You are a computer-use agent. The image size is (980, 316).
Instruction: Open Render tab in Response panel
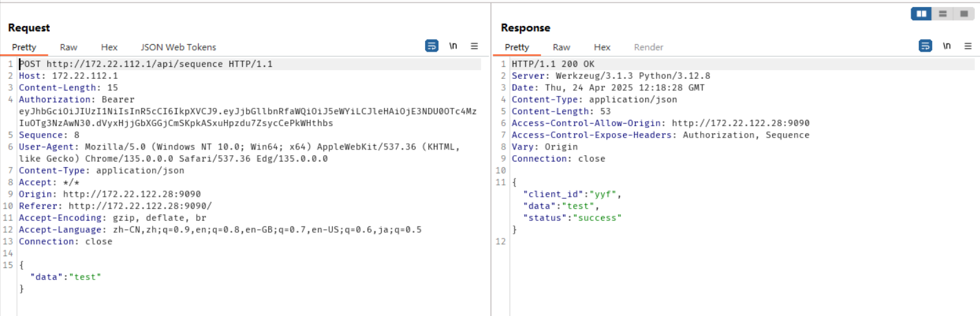[648, 47]
